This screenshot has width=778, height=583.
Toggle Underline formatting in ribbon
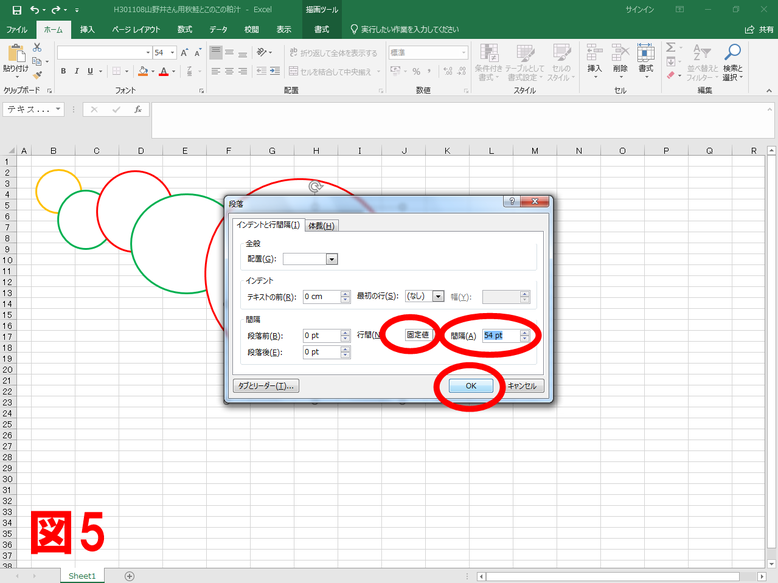click(90, 71)
